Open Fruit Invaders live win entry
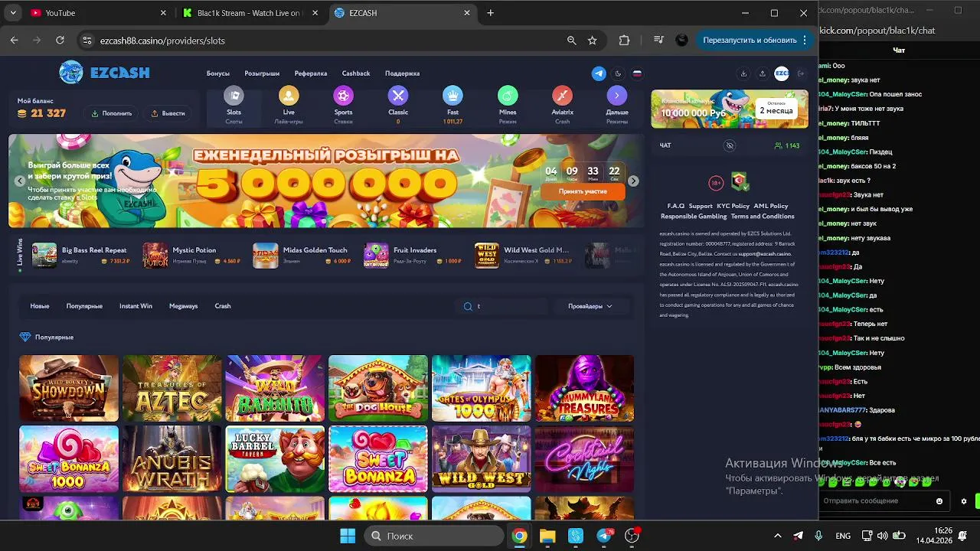The height and width of the screenshot is (551, 980). (x=413, y=255)
